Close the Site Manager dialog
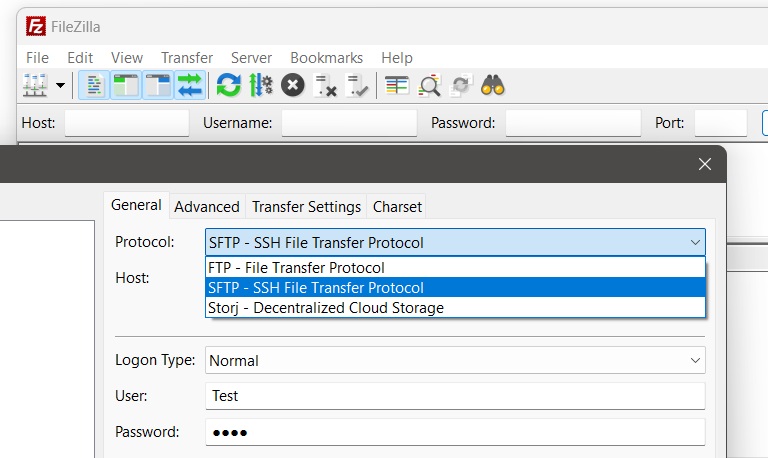 (705, 164)
